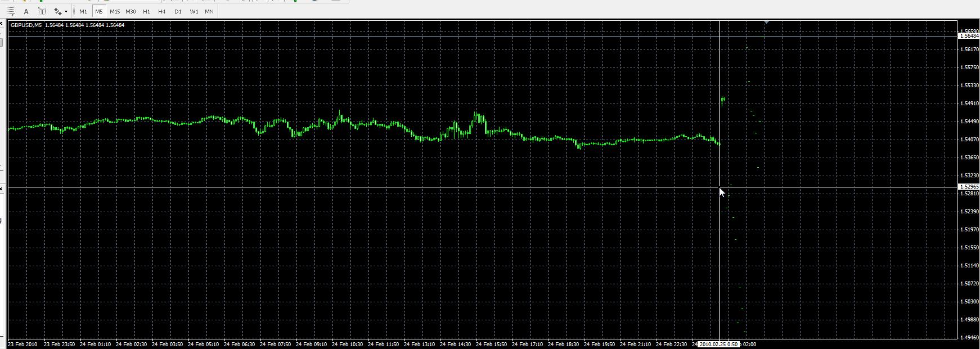Select the Text Label tool (T icon)

point(42,11)
